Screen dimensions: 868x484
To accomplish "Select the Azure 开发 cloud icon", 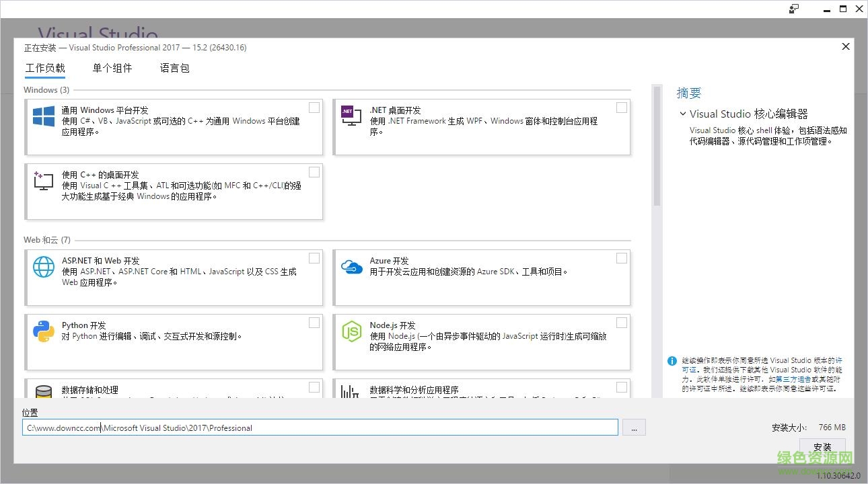I will (x=351, y=267).
